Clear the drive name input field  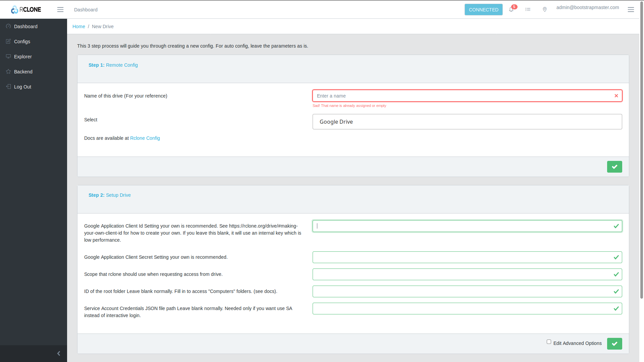[616, 96]
